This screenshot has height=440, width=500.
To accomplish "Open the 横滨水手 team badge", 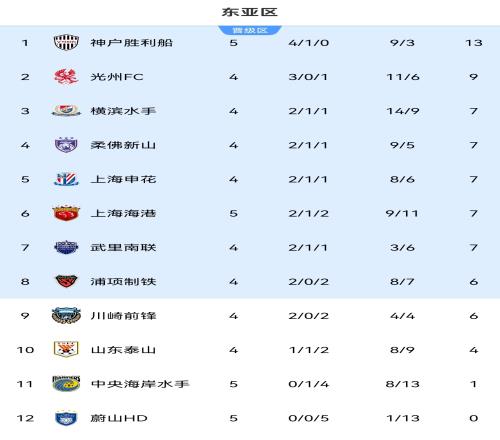I will point(66,111).
